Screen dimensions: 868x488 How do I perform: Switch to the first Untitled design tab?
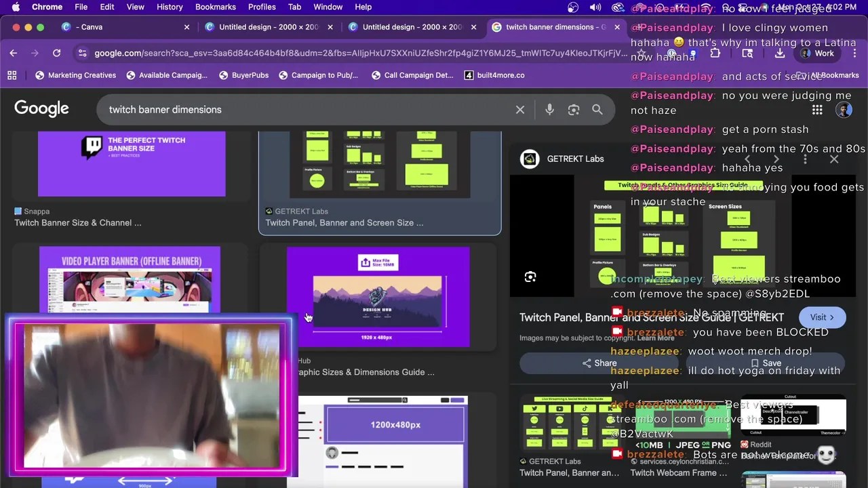[268, 27]
